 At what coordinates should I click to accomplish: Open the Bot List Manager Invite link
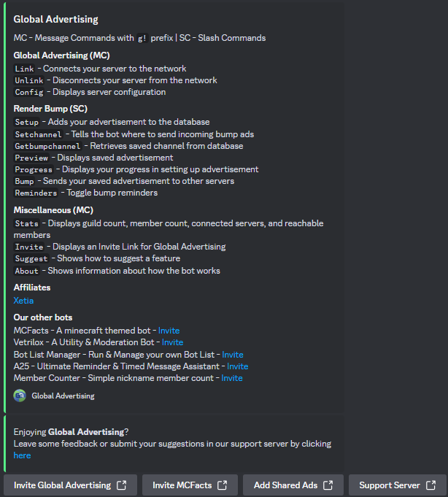[x=233, y=355]
